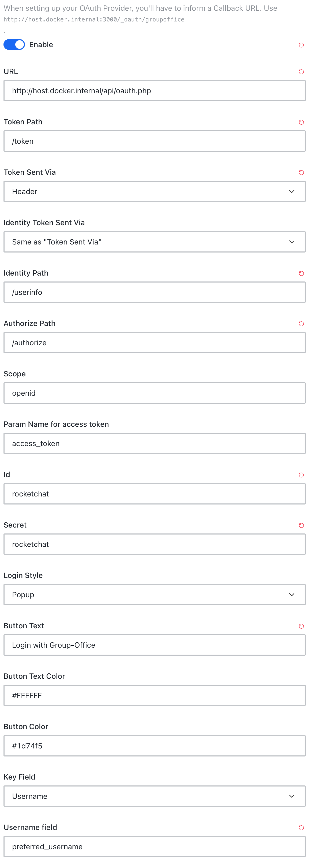Image resolution: width=314 pixels, height=868 pixels.
Task: Reset the Id field value
Action: (301, 475)
